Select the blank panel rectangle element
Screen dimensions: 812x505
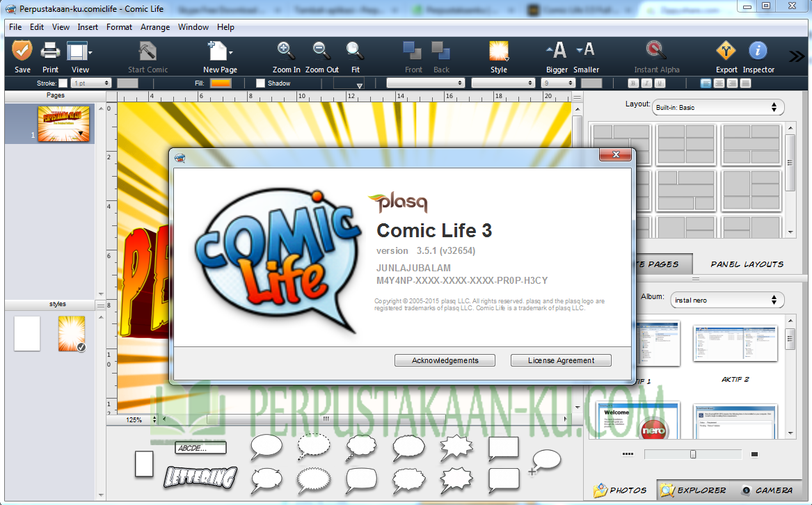point(144,463)
